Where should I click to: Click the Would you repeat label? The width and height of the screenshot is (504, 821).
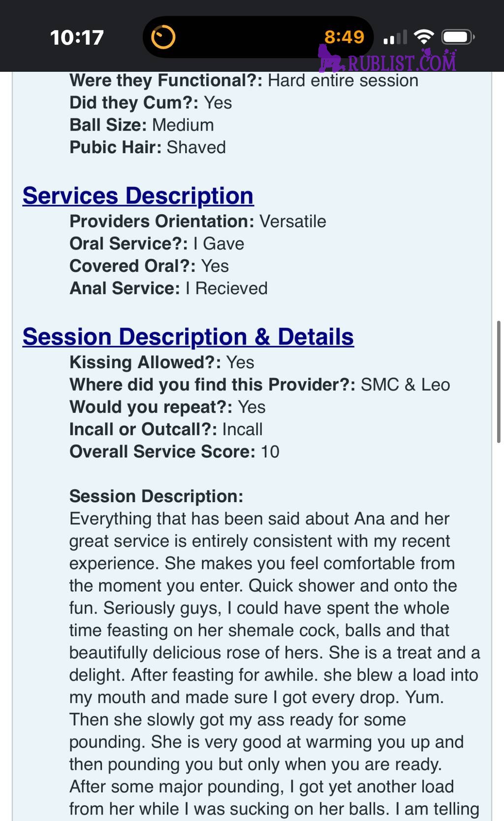click(151, 407)
